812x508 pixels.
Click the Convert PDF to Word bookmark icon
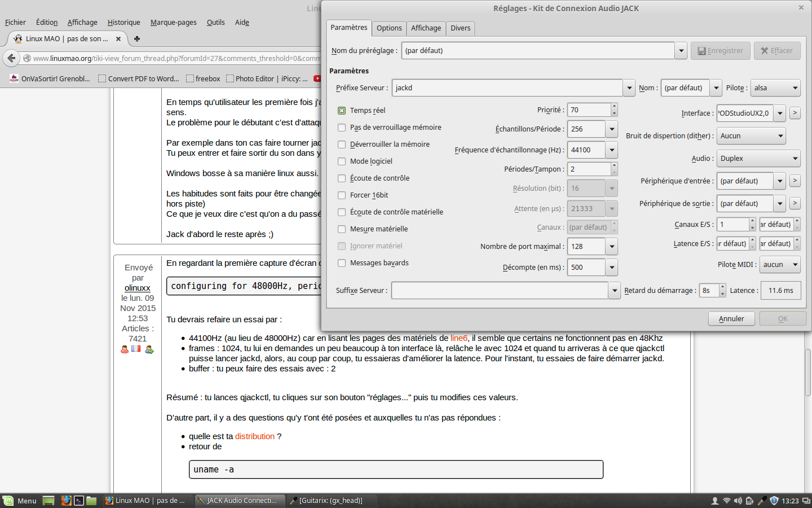point(102,78)
